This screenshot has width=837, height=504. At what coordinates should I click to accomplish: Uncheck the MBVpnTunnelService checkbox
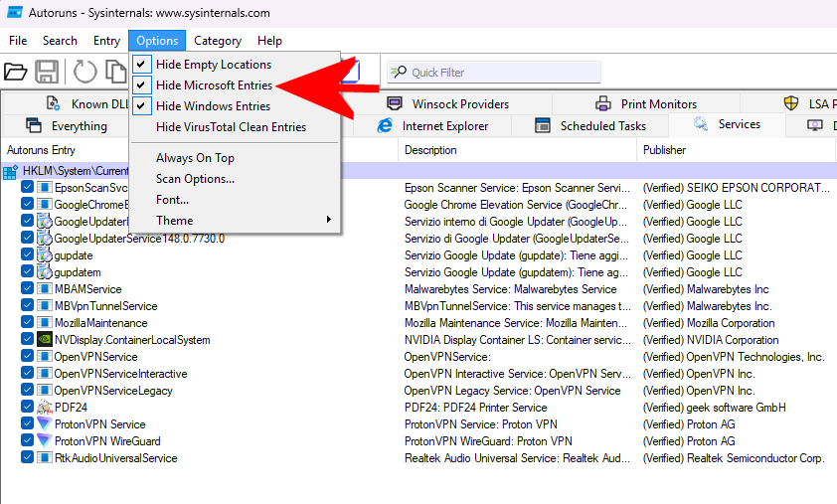(x=27, y=305)
